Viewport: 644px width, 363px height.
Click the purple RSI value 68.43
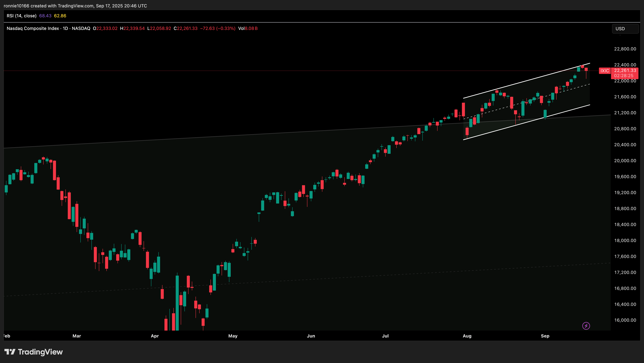click(45, 16)
